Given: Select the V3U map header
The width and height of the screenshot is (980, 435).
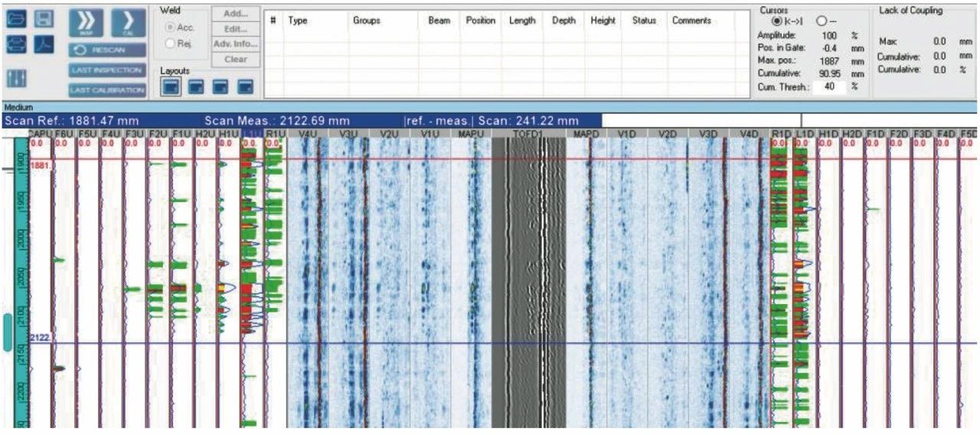Looking at the screenshot, I should 348,134.
